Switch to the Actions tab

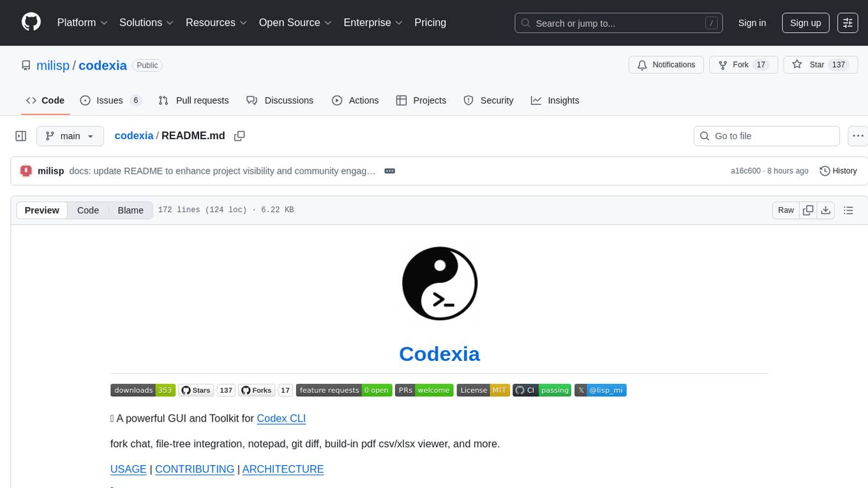pos(355,100)
